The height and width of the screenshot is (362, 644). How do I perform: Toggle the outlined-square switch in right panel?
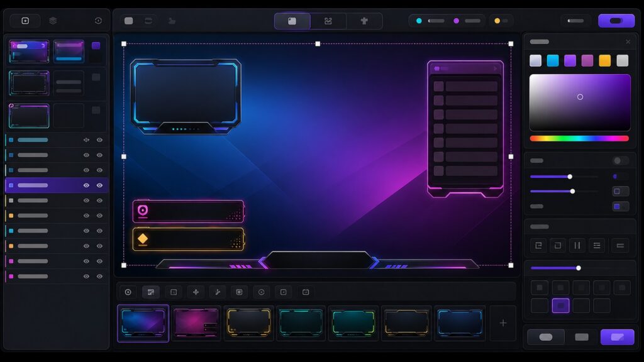coord(620,191)
